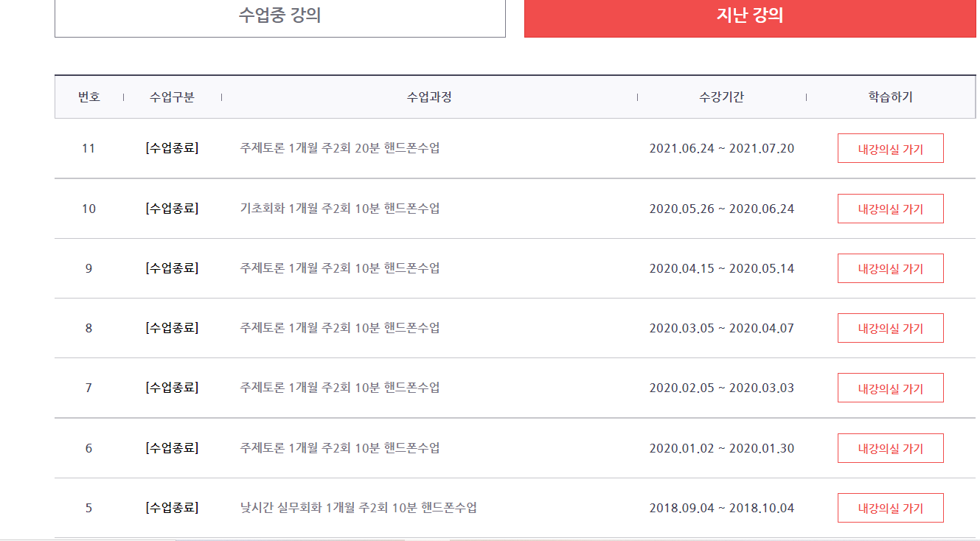Go to 내강의실 for course number 9

pos(890,268)
